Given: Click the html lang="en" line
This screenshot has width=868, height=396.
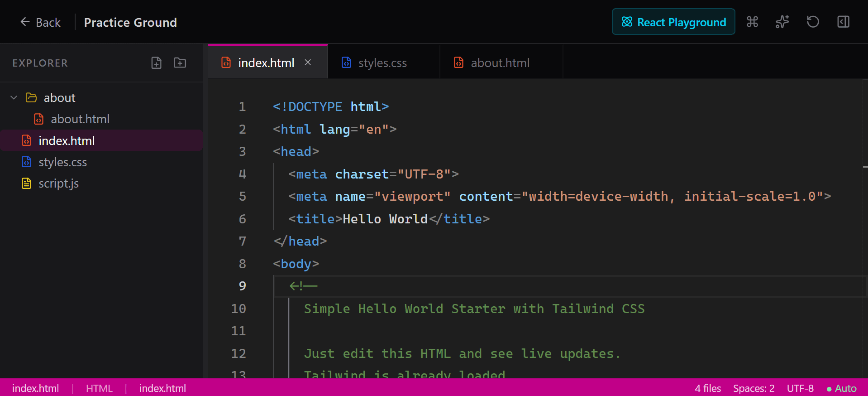Looking at the screenshot, I should click(335, 129).
